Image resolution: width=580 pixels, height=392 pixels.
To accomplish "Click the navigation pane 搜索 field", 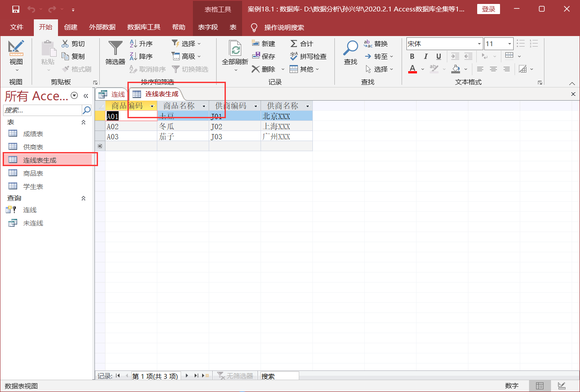I will (x=43, y=110).
